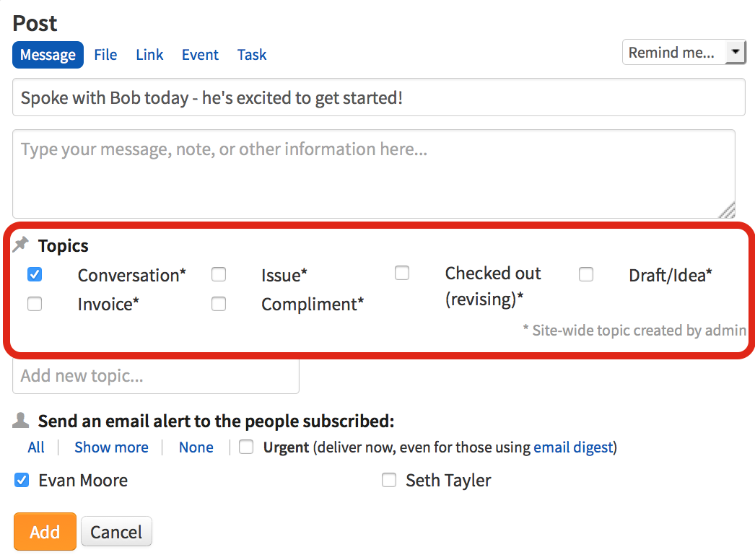
Task: Click the person icon beside email alert
Action: point(22,420)
